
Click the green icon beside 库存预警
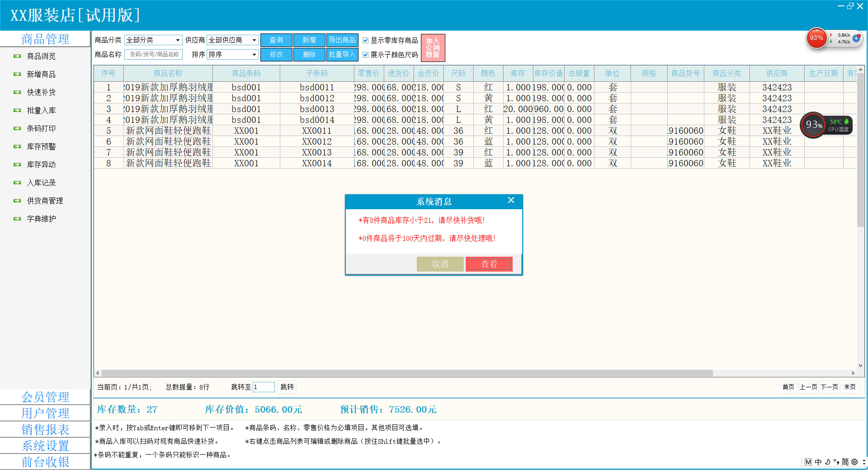click(17, 146)
